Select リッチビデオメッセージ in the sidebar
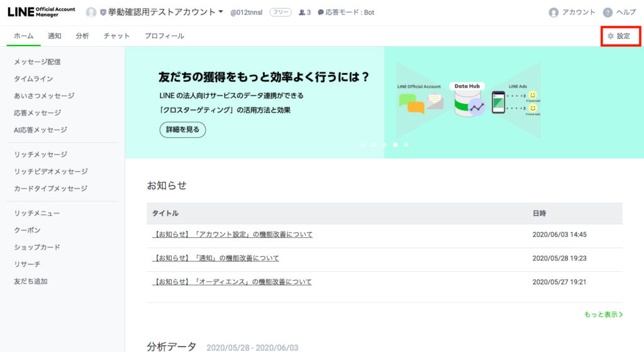This screenshot has height=352, width=644. (x=50, y=171)
